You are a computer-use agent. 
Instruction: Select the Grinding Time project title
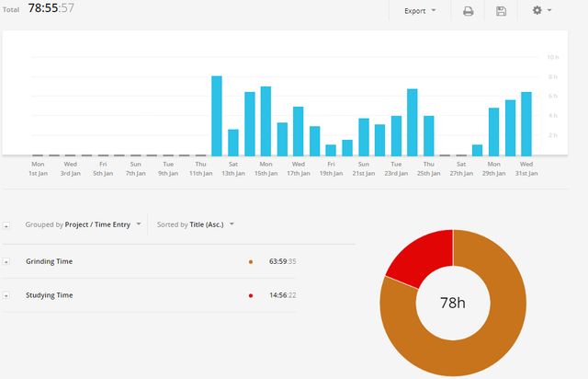tap(49, 261)
